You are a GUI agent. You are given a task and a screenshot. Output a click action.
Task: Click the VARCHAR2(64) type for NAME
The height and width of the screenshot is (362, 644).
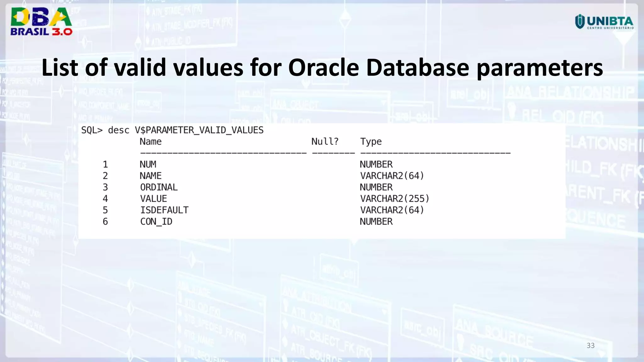pyautogui.click(x=392, y=176)
